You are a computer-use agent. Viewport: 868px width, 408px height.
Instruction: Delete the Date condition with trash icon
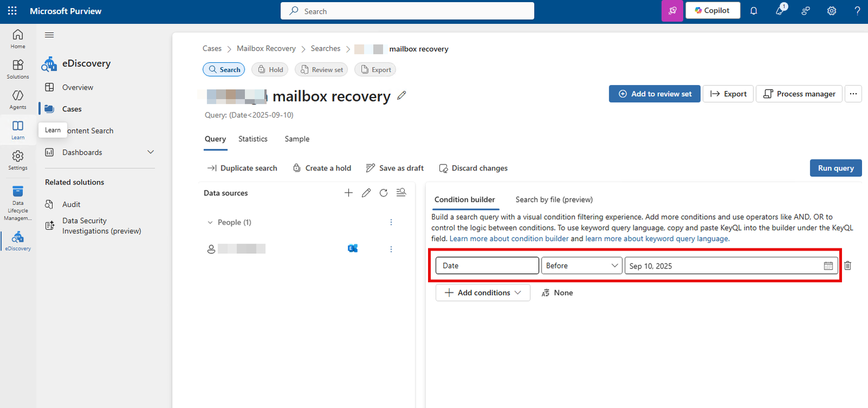click(x=847, y=265)
